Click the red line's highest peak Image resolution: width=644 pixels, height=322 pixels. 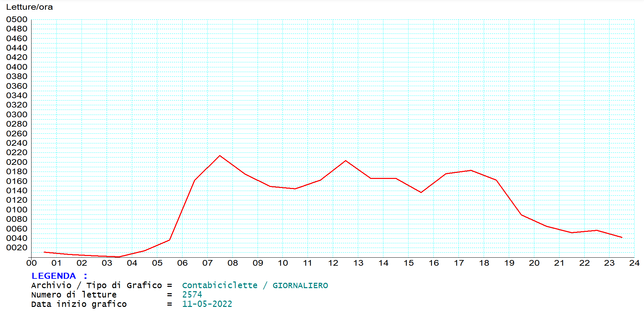tap(220, 155)
